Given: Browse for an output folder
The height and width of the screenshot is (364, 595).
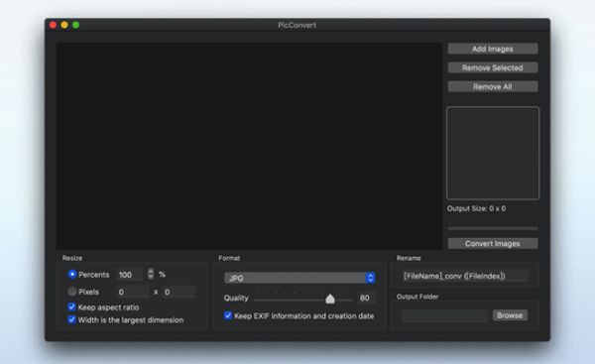Looking at the screenshot, I should (510, 315).
